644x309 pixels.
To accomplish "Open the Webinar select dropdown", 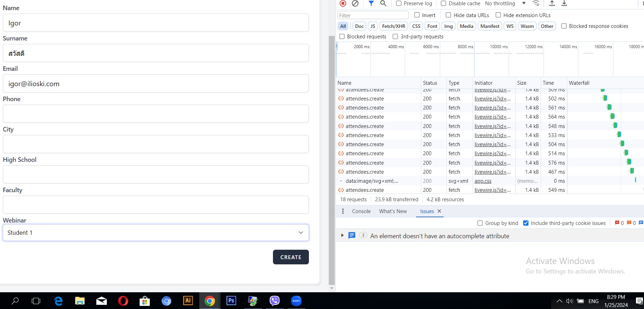I will pyautogui.click(x=156, y=233).
